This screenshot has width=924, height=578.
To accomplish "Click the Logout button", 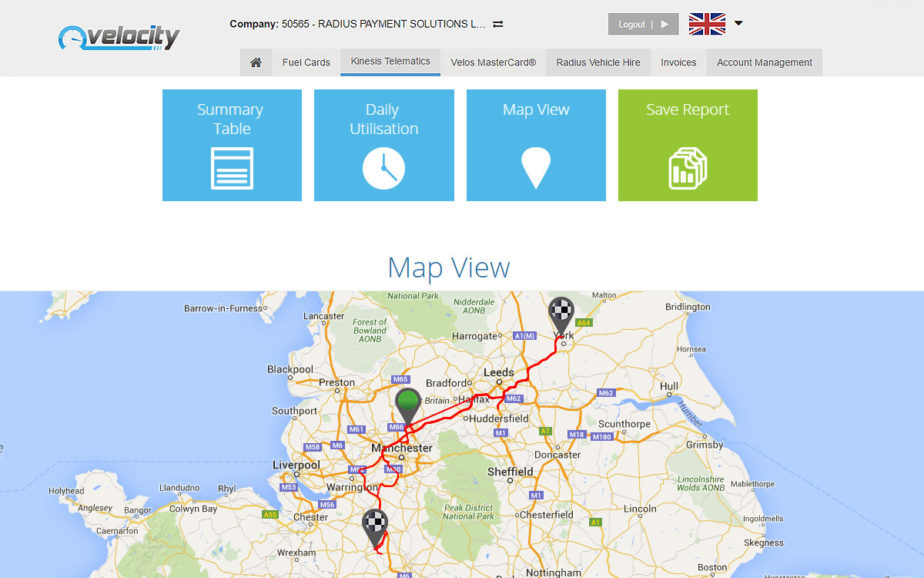I will coord(643,24).
